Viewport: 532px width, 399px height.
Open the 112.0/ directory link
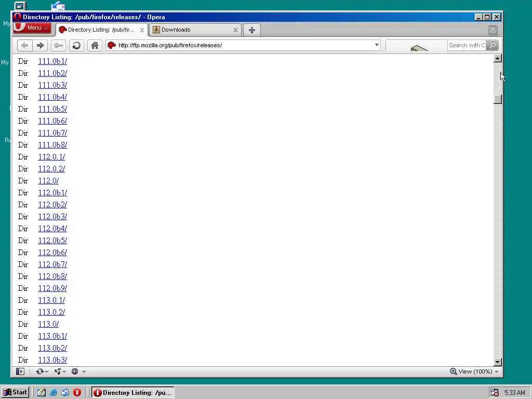coord(48,181)
